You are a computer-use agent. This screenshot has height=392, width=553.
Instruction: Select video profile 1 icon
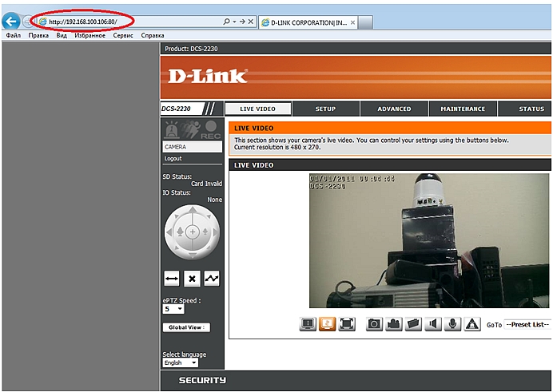click(x=308, y=324)
